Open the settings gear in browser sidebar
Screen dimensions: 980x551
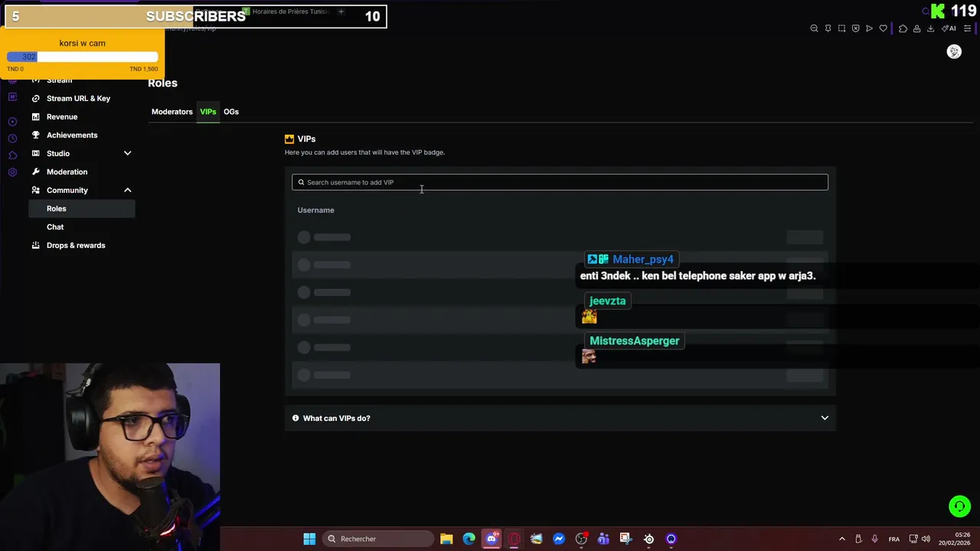point(12,172)
